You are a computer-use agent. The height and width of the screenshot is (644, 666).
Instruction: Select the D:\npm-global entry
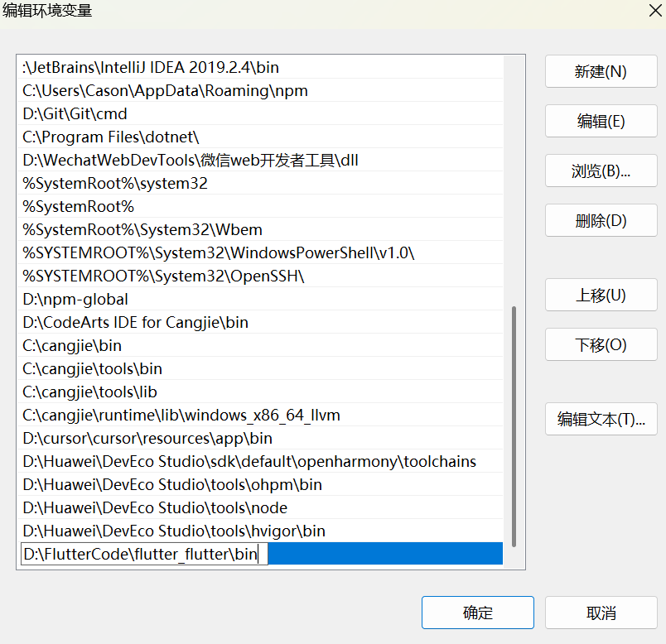(260, 299)
